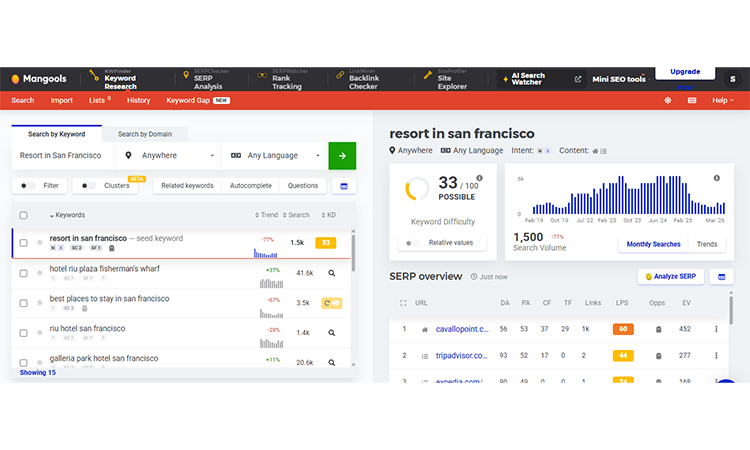Switch to Search by Domain tab

pyautogui.click(x=145, y=134)
